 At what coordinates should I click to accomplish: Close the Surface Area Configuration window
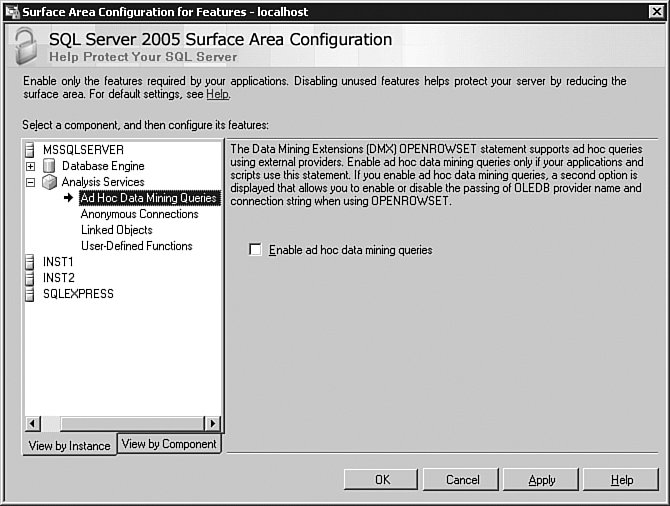(656, 12)
